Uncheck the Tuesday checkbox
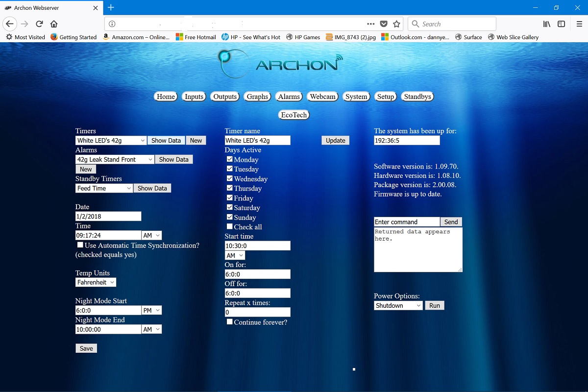588x392 pixels. pos(230,169)
